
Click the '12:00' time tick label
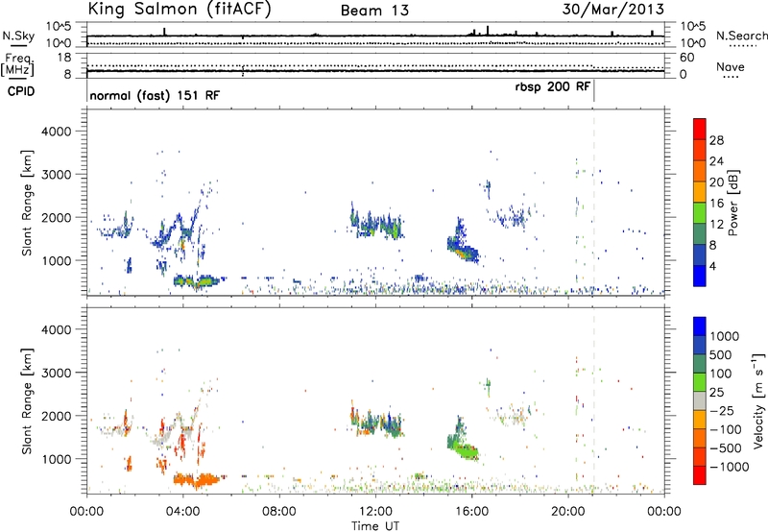[x=375, y=512]
